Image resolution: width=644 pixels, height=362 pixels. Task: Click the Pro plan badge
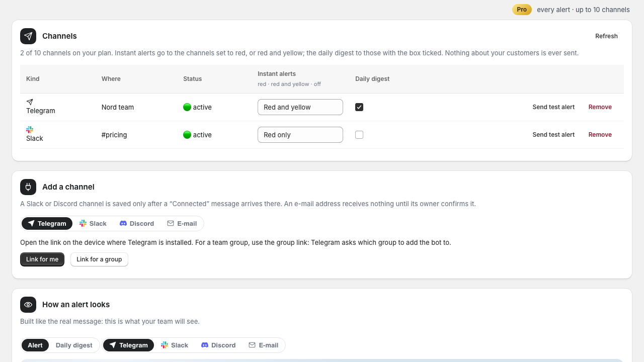pos(522,10)
